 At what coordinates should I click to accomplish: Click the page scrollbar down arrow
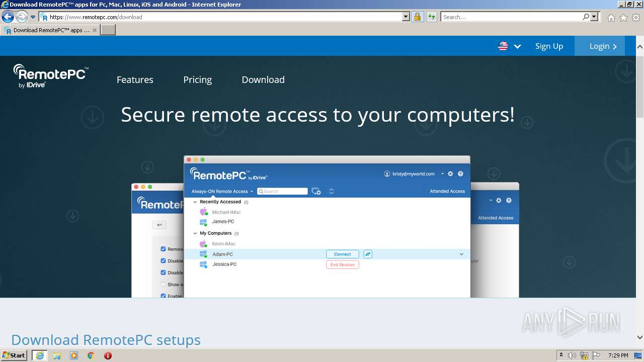coord(639,338)
